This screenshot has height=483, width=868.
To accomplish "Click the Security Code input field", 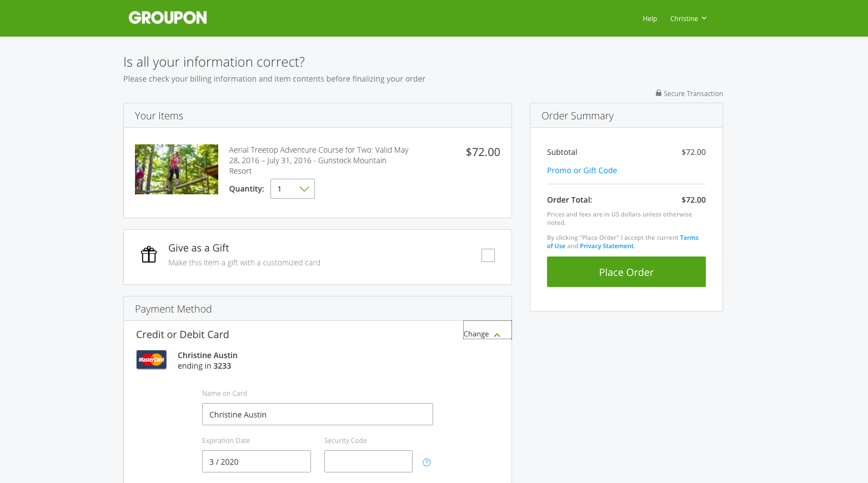I will click(x=368, y=461).
